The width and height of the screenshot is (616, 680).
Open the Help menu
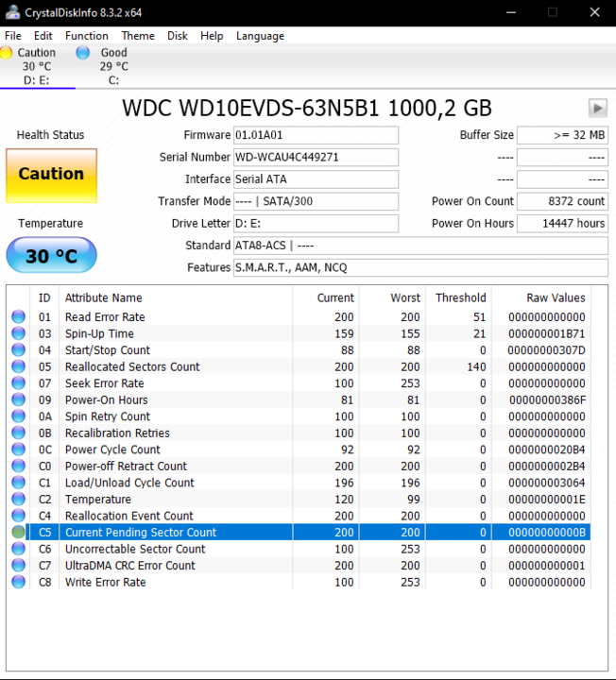coord(212,36)
